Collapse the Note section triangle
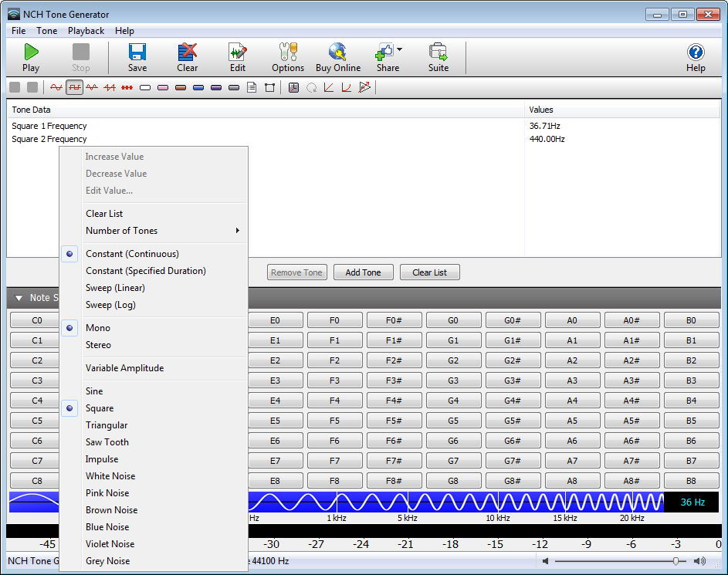This screenshot has width=728, height=575. [x=19, y=298]
